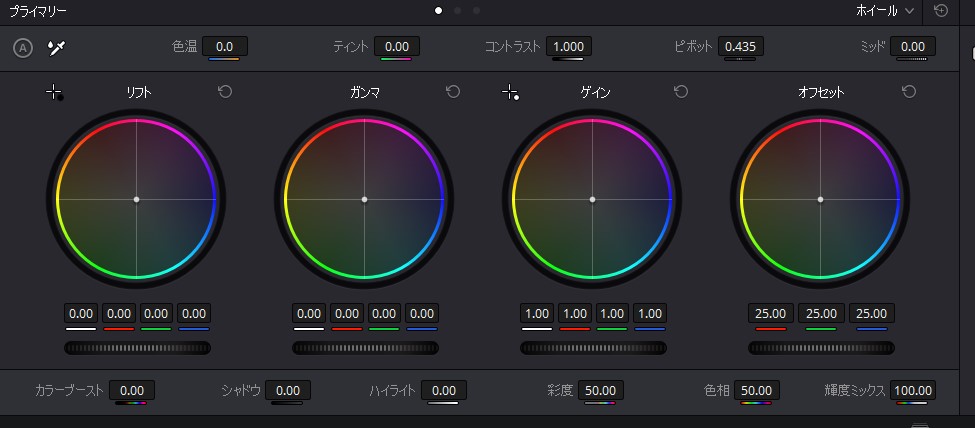
Task: Click the リフト wheel label
Action: click(x=139, y=93)
